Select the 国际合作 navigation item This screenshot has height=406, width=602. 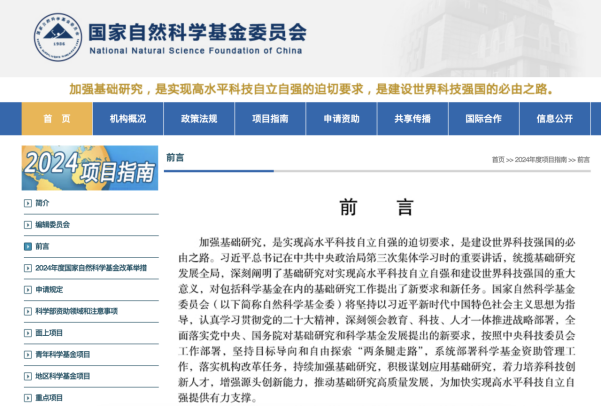(483, 118)
